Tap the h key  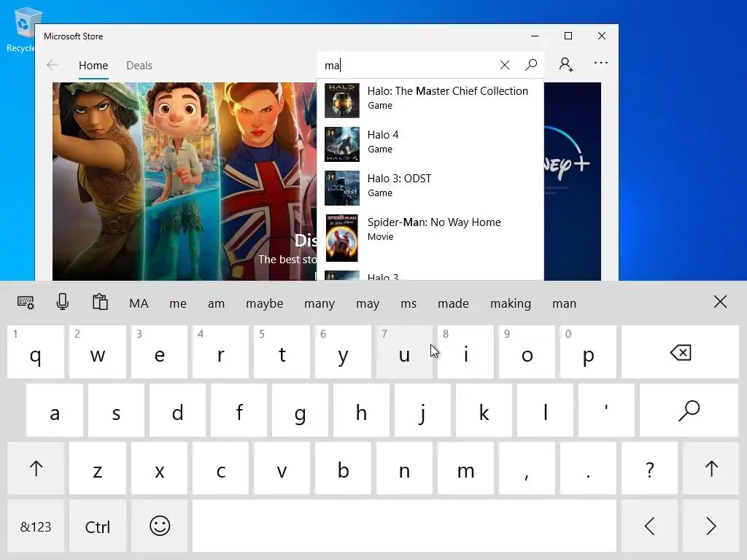[x=362, y=411]
